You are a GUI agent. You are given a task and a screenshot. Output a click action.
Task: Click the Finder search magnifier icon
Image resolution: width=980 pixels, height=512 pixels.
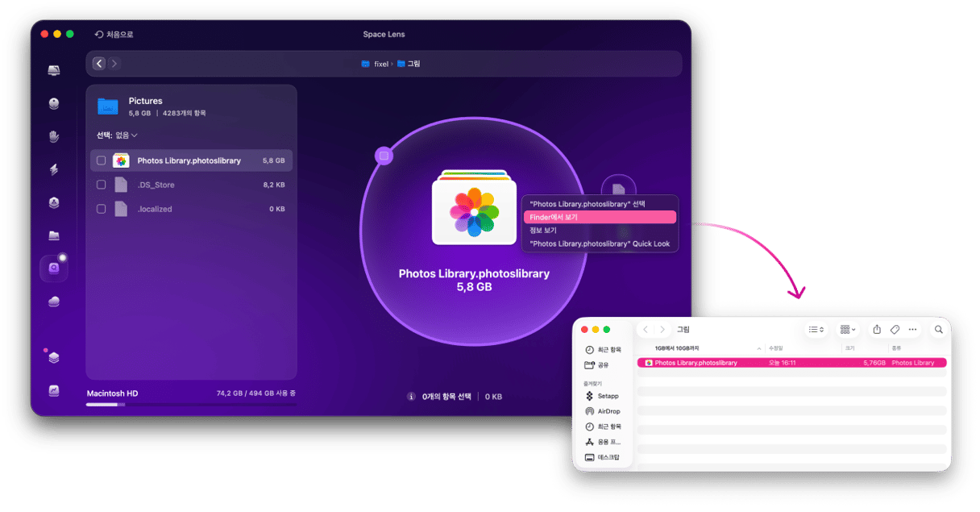click(x=939, y=330)
